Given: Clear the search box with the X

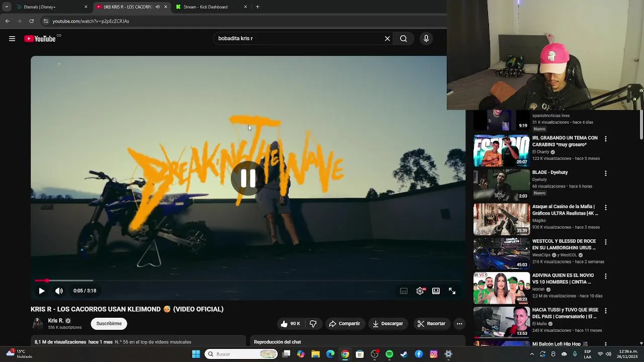Looking at the screenshot, I should [x=387, y=39].
